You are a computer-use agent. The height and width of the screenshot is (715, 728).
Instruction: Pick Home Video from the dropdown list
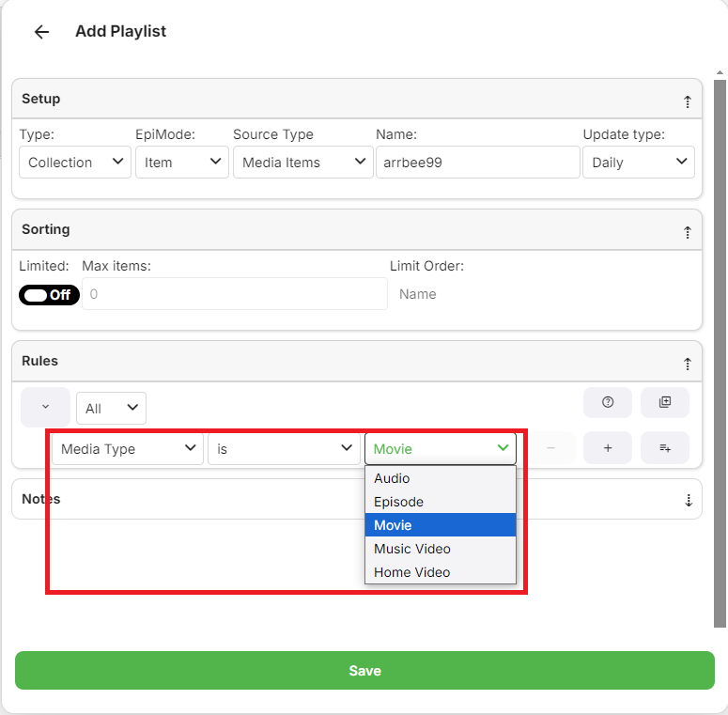tap(412, 572)
